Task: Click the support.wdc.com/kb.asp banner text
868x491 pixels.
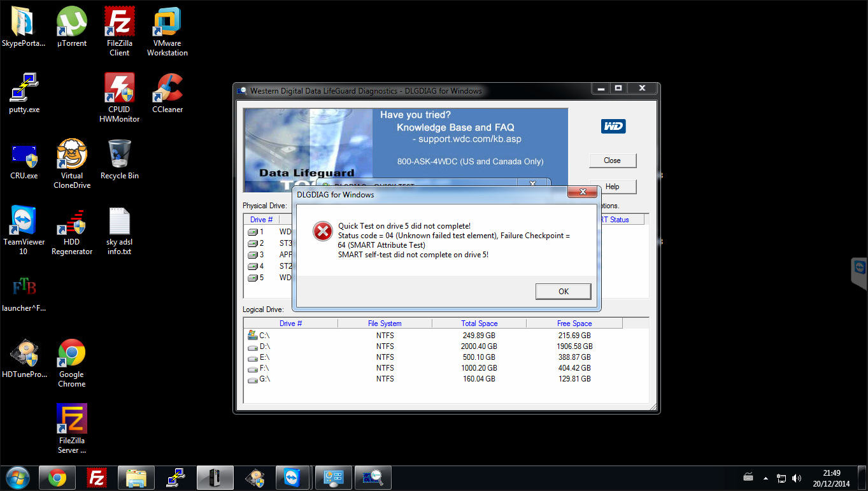Action: click(x=470, y=139)
